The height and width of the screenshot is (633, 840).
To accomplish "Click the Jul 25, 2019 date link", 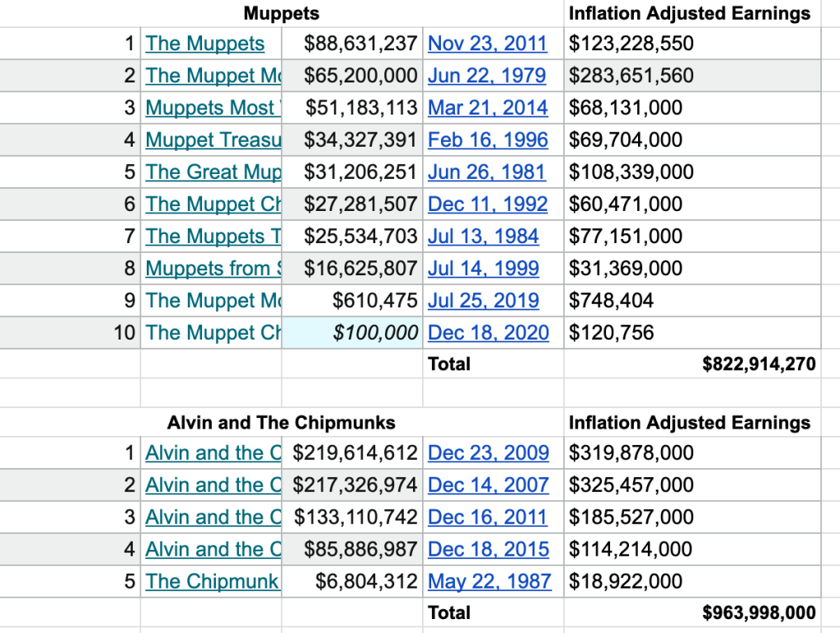I will coord(483,301).
